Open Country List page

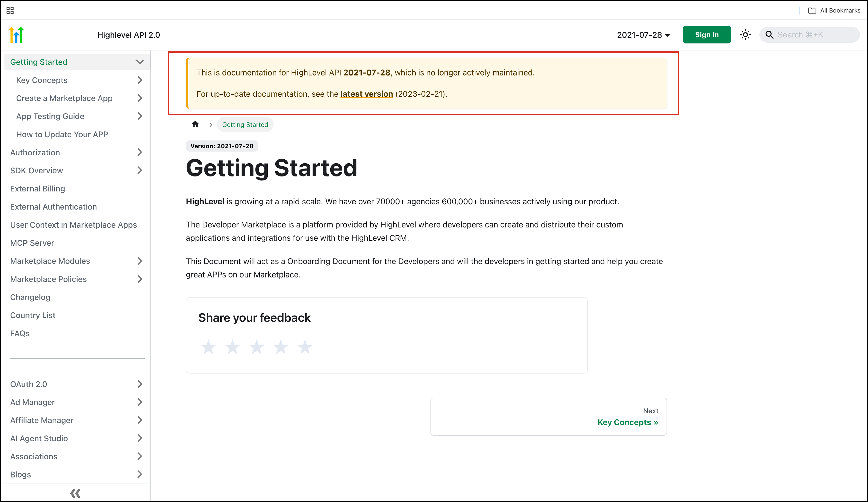point(33,315)
